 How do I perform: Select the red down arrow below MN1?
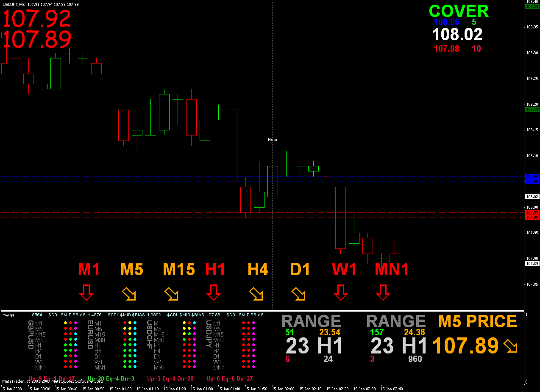click(x=383, y=293)
